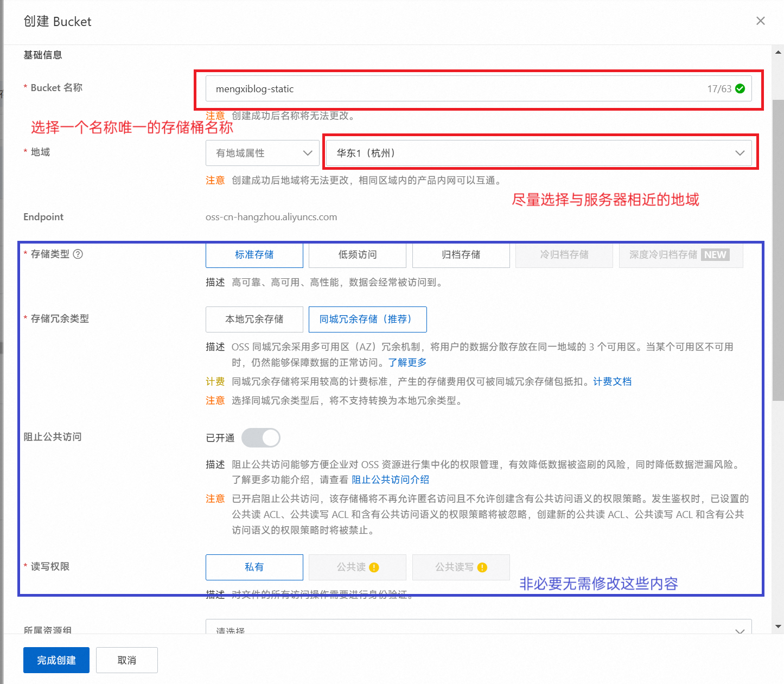
Task: Choose 归档存储 storage type
Action: pyautogui.click(x=461, y=255)
